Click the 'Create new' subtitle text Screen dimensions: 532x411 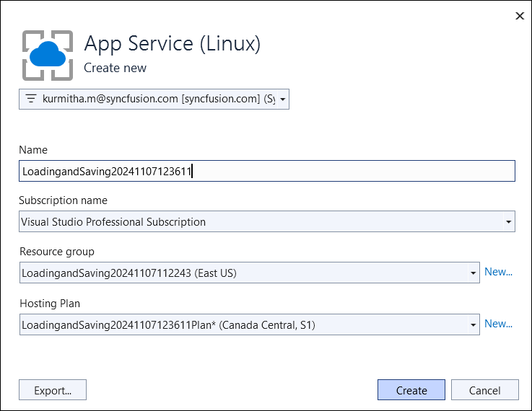pyautogui.click(x=115, y=68)
